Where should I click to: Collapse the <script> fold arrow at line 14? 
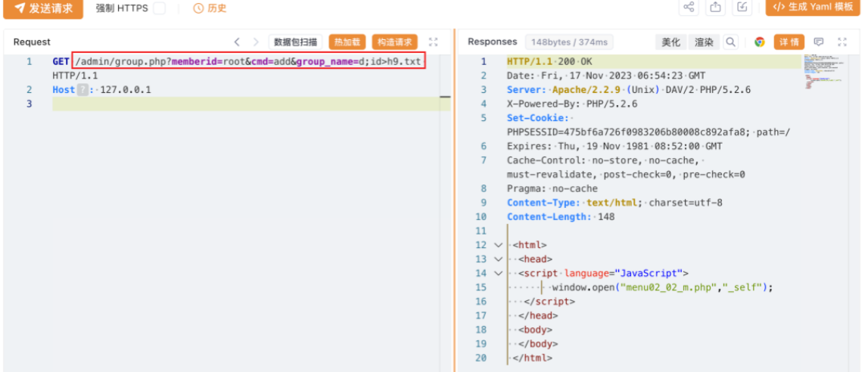point(498,273)
